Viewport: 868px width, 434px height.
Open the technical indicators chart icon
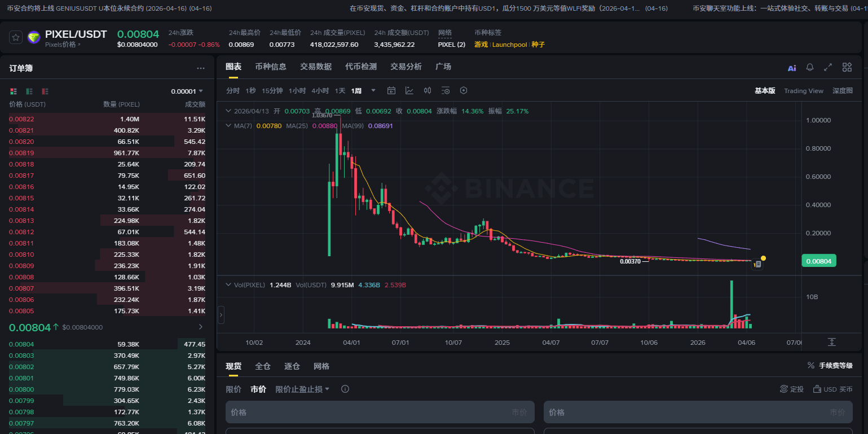coord(409,90)
